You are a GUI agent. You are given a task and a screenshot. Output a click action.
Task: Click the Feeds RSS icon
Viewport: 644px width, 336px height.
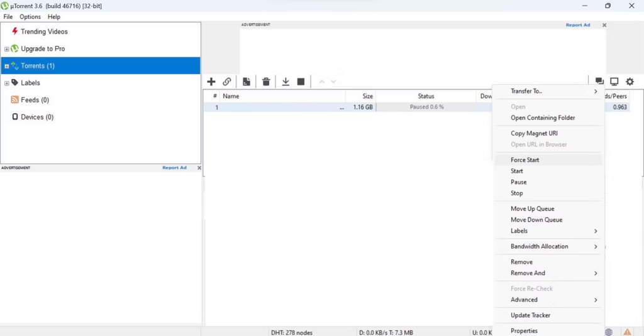click(15, 100)
